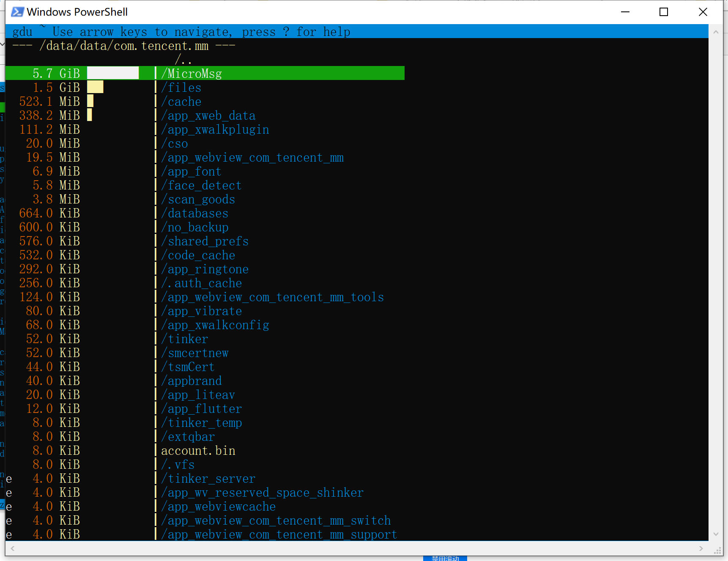Select the /.vfs entry
The width and height of the screenshot is (728, 561).
click(x=178, y=465)
